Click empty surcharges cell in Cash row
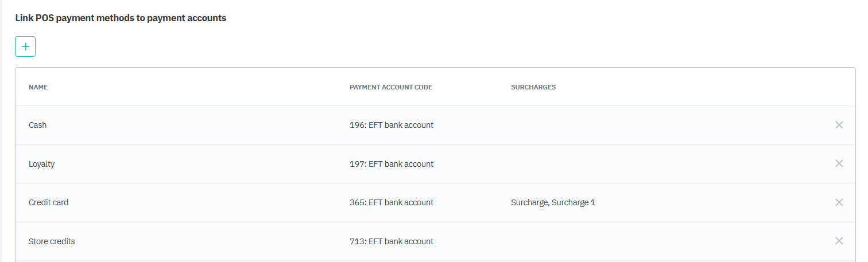The image size is (868, 262). coord(574,125)
